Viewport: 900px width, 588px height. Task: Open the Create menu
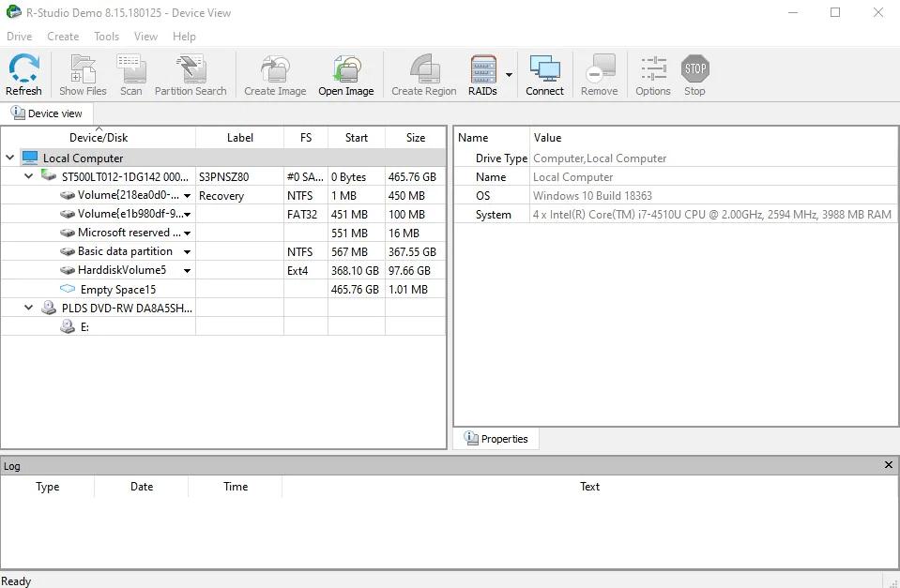pyautogui.click(x=63, y=37)
